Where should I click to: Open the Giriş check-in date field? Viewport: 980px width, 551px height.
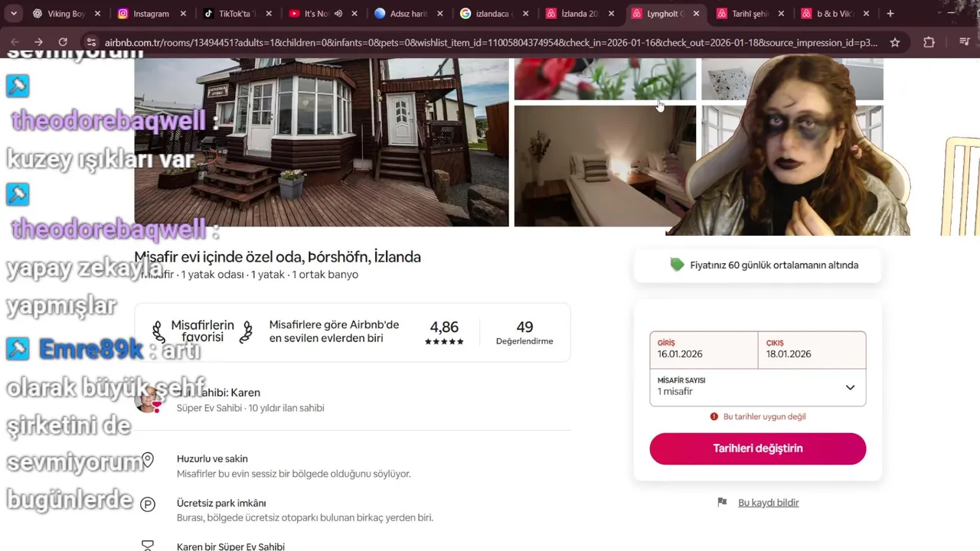pos(704,350)
